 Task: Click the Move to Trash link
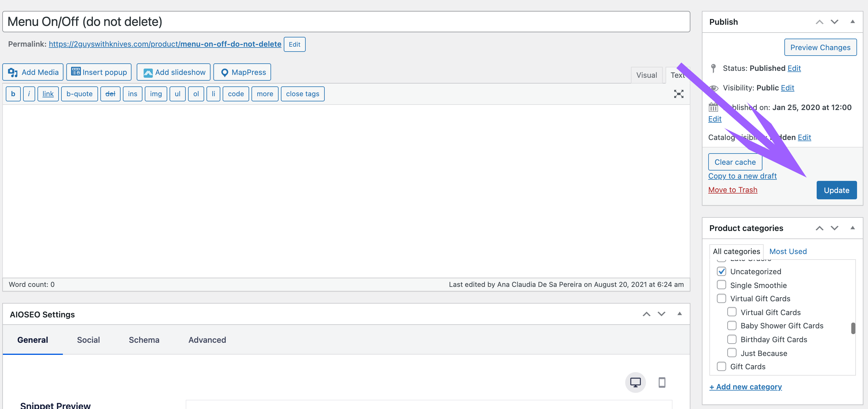click(x=732, y=190)
